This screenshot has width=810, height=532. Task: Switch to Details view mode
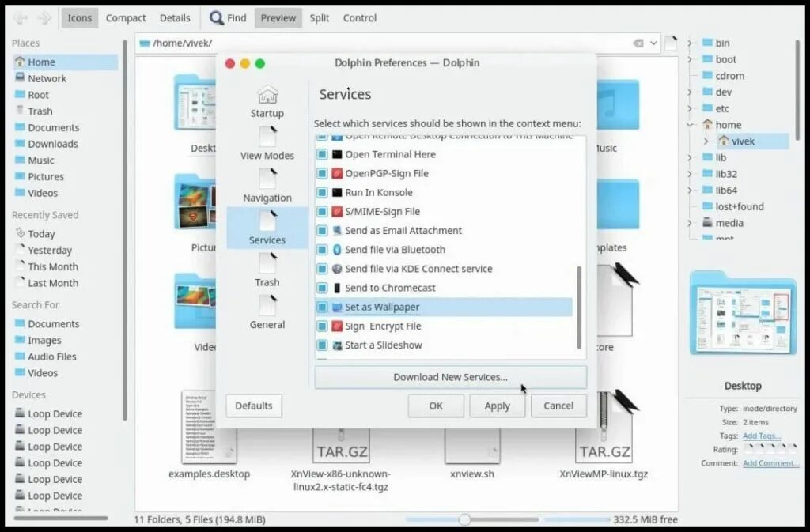coord(175,18)
